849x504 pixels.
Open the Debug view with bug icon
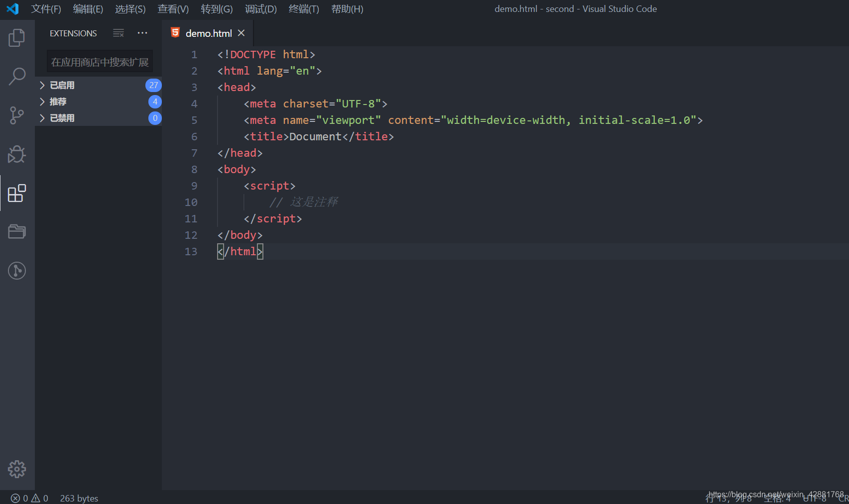(17, 154)
